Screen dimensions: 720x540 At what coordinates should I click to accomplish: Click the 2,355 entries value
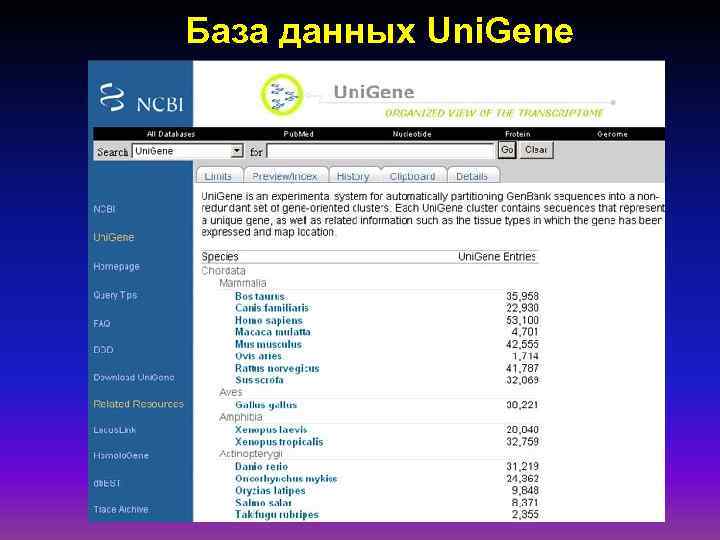point(525,514)
